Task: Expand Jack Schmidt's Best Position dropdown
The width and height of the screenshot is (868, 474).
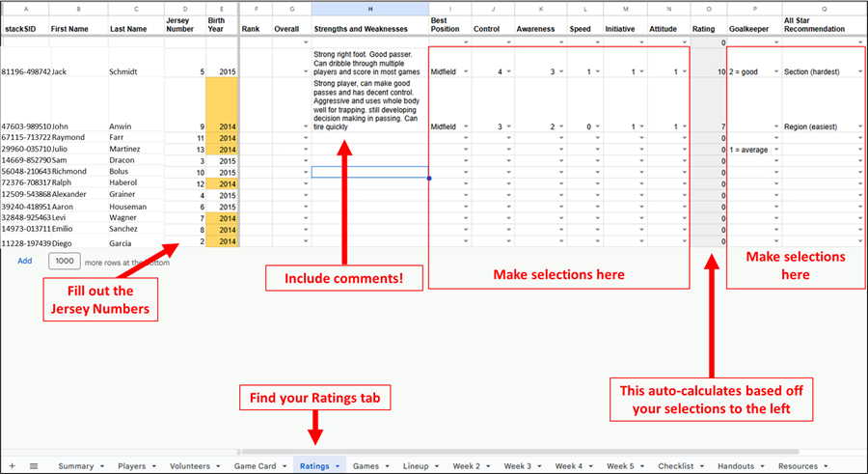Action: [464, 72]
